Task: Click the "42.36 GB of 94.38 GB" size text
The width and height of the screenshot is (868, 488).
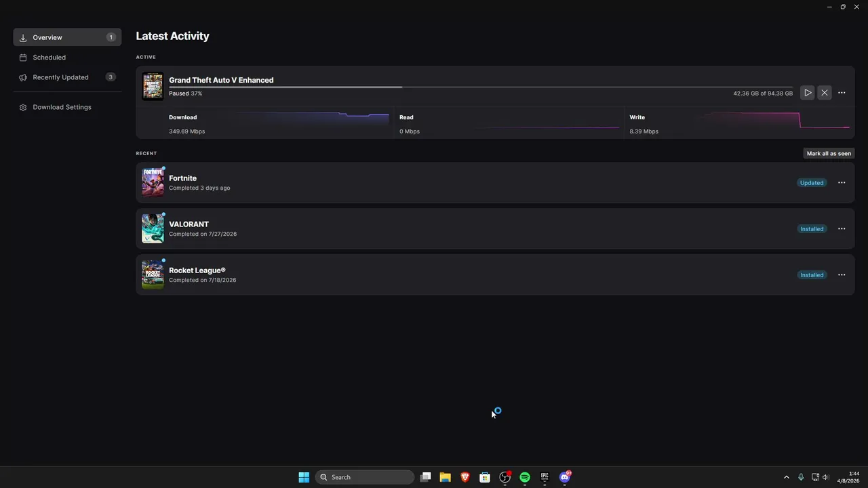Action: pos(763,94)
